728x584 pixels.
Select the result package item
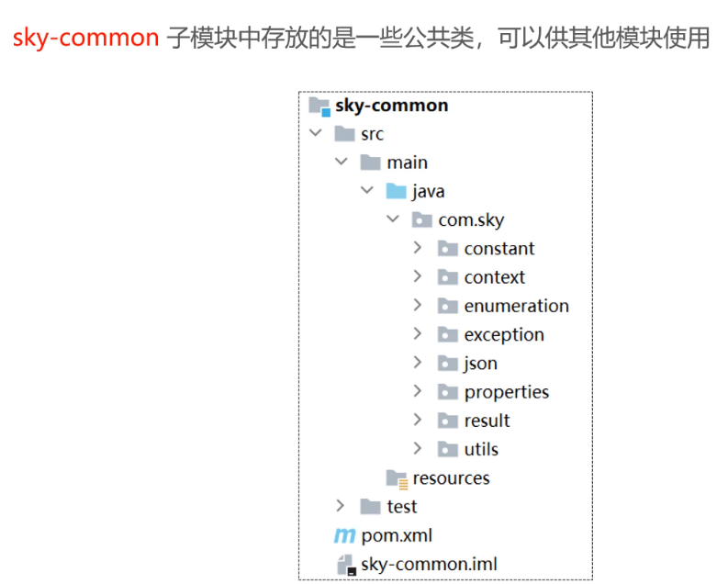487,421
